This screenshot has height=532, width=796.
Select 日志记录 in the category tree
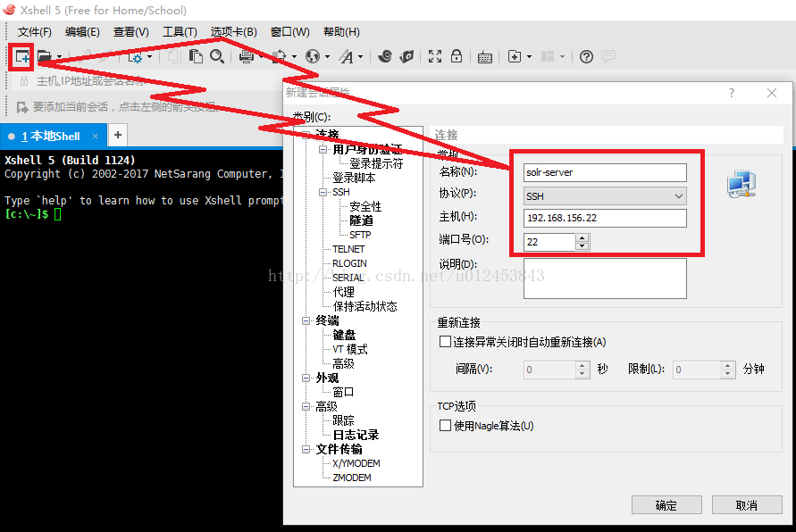(x=356, y=435)
